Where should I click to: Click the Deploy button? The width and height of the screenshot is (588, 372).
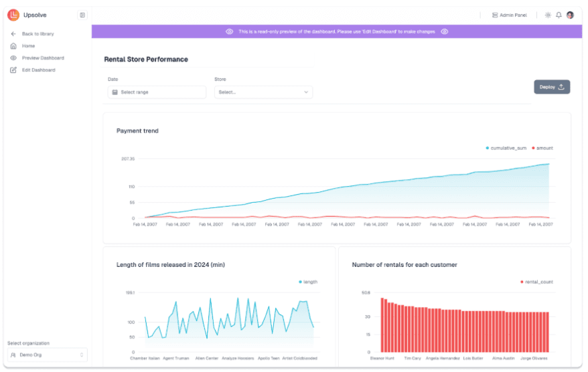point(552,87)
